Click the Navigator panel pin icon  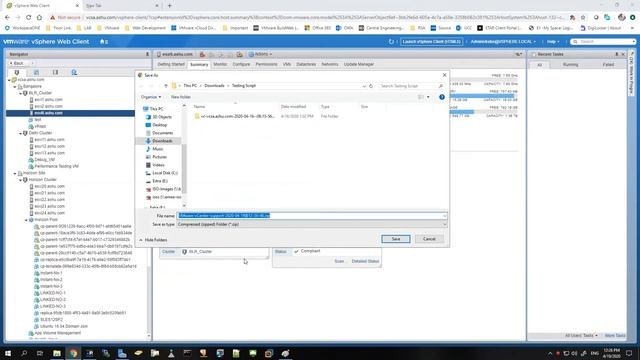click(147, 54)
